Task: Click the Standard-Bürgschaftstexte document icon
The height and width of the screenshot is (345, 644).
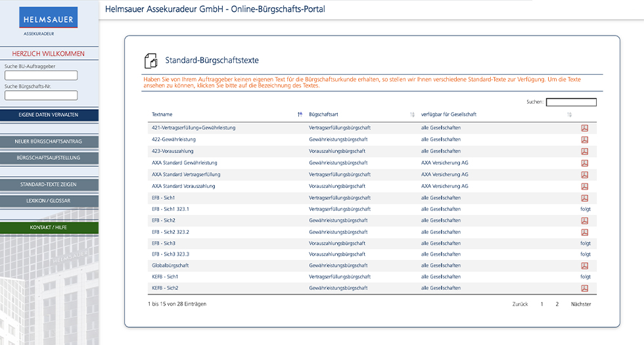Action: click(150, 60)
